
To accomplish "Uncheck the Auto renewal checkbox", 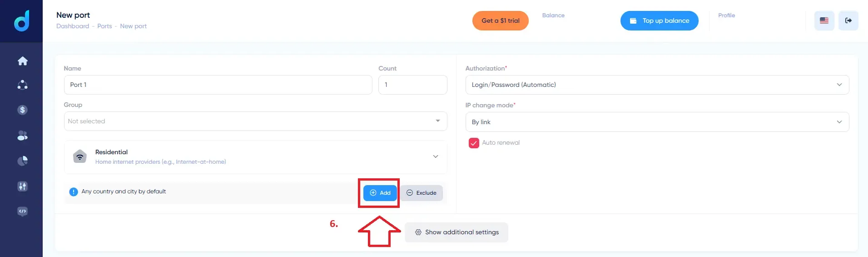I will pyautogui.click(x=474, y=143).
